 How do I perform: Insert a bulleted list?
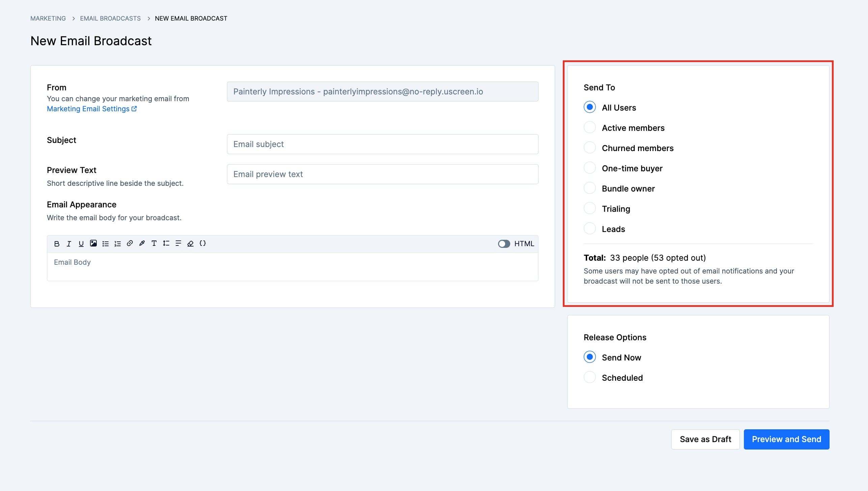(106, 244)
